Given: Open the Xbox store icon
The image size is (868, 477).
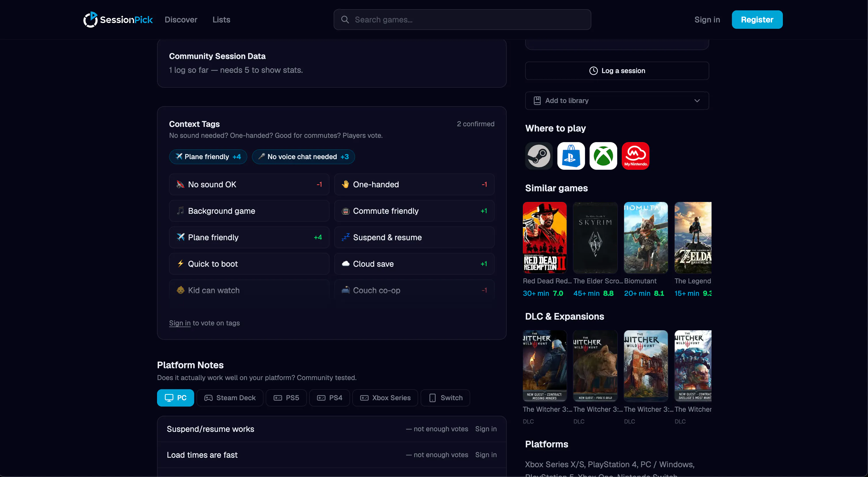Looking at the screenshot, I should pos(603,156).
